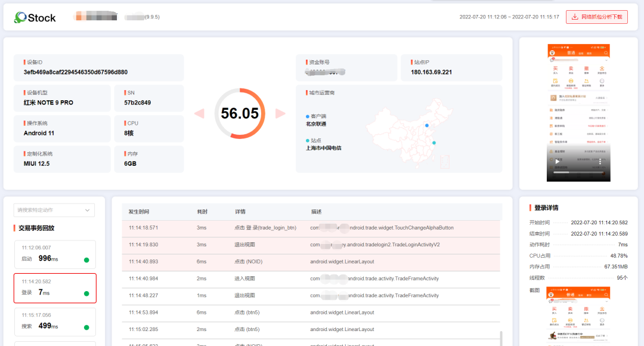Viewport: 644px width, 346px height.
Task: Select the 启动 996ms transaction card
Action: pos(54,254)
